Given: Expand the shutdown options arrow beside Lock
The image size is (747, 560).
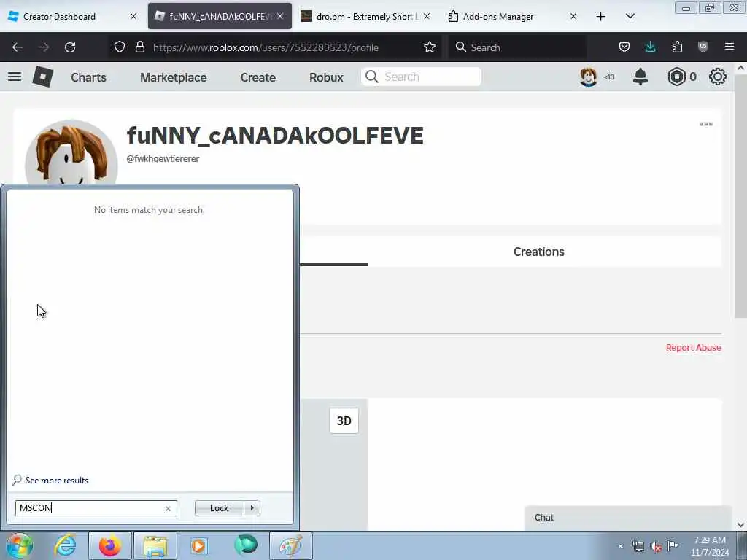Looking at the screenshot, I should pyautogui.click(x=252, y=508).
